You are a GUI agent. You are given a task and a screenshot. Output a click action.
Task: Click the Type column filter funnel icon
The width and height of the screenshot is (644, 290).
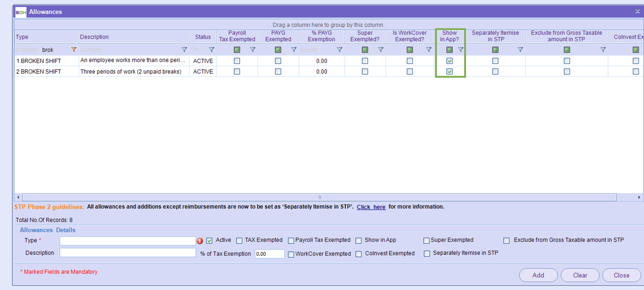click(74, 50)
